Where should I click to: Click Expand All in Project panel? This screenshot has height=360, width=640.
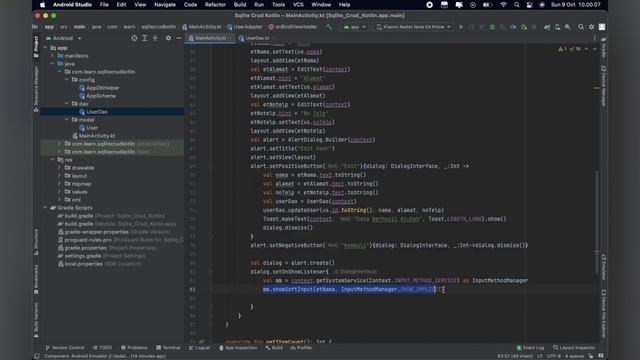click(x=144, y=38)
